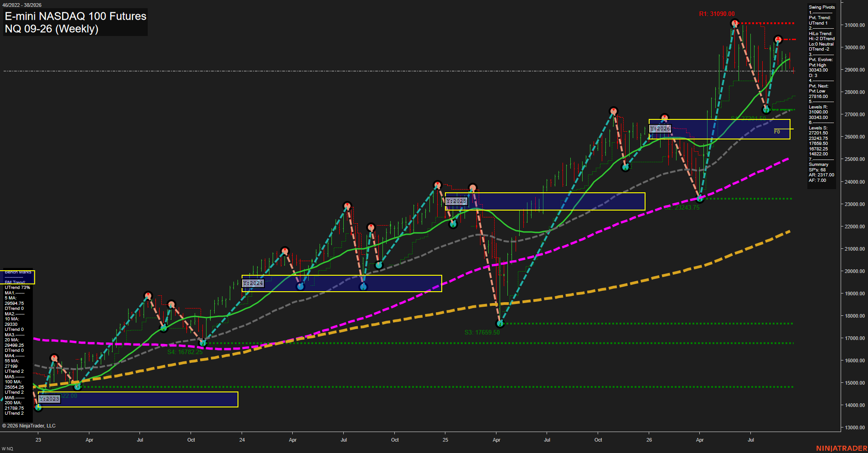The height and width of the screenshot is (453, 868).
Task: Click the 200 MA: label
Action: [13, 403]
